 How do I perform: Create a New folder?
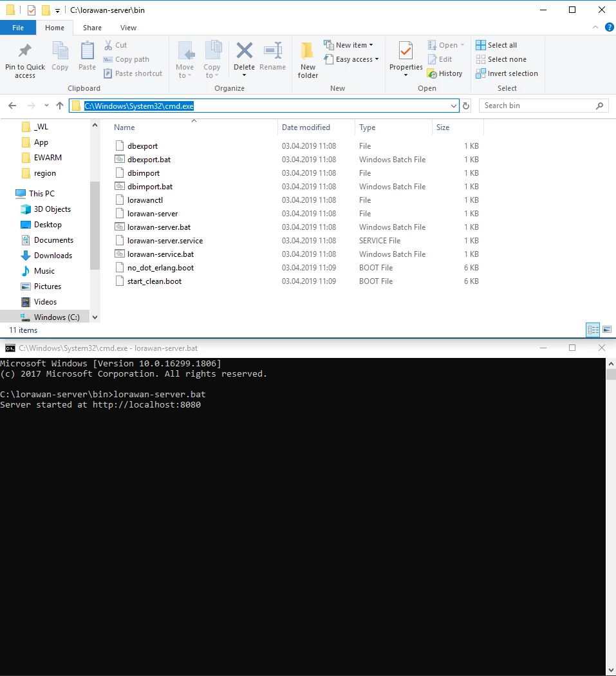click(308, 60)
